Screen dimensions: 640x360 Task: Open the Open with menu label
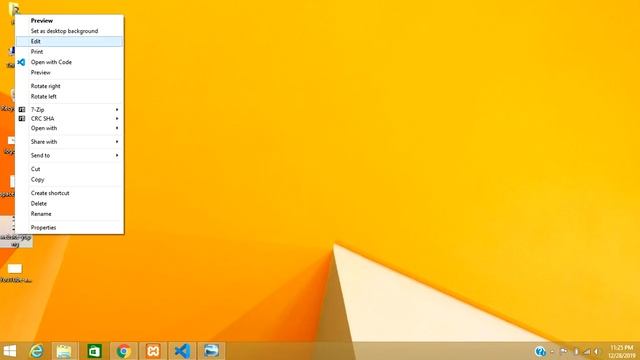44,128
